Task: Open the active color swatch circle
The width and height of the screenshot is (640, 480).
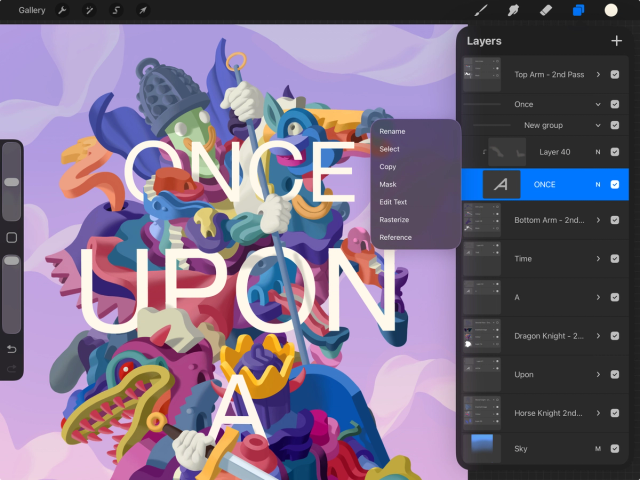Action: point(611,10)
